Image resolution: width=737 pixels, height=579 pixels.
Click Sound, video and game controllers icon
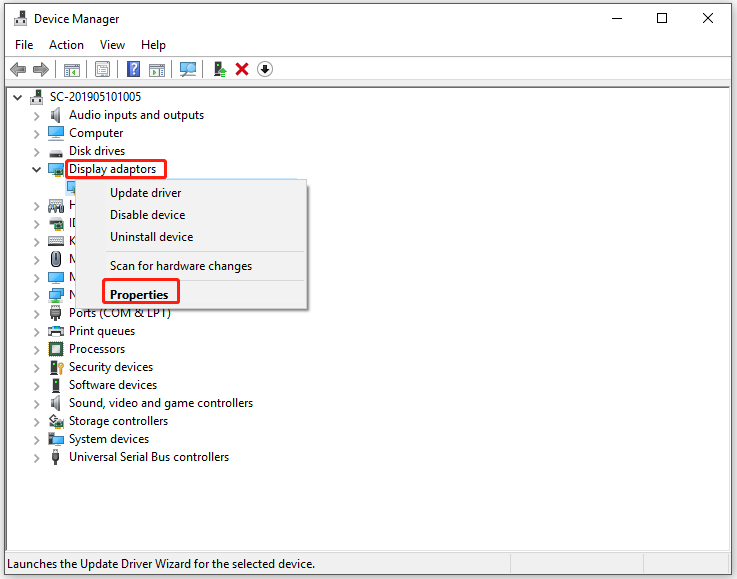pos(55,403)
